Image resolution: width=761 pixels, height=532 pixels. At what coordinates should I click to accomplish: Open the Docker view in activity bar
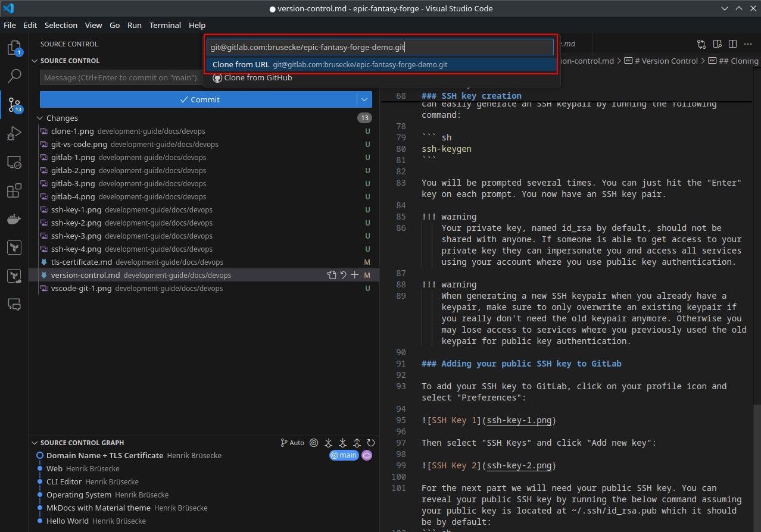pyautogui.click(x=14, y=219)
